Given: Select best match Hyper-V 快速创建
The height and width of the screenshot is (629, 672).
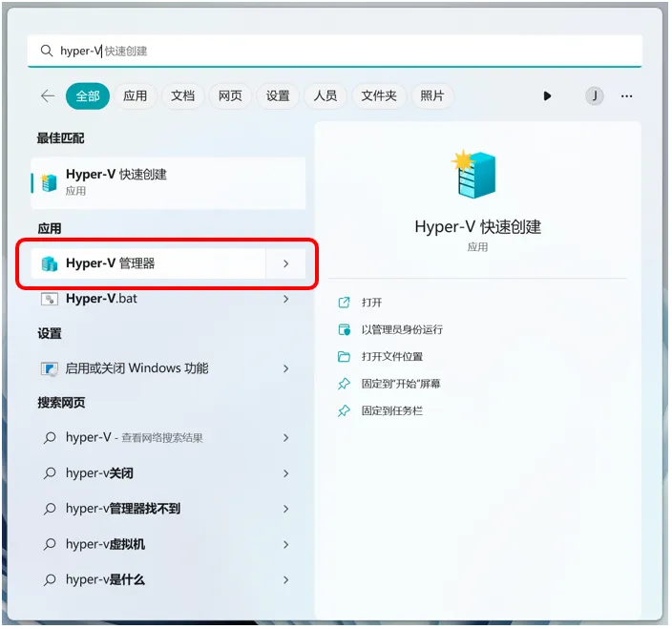Looking at the screenshot, I should [x=168, y=183].
